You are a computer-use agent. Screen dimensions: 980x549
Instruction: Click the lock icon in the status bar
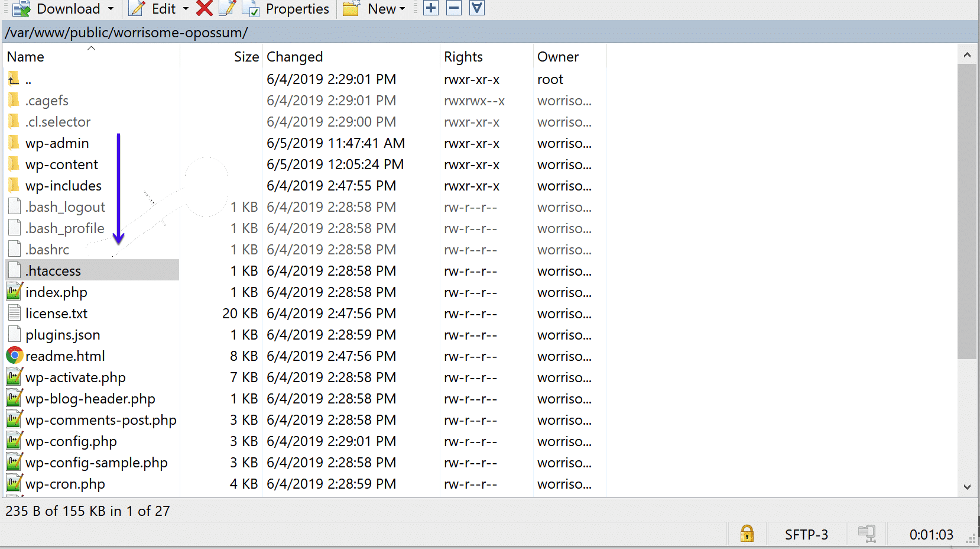[747, 534]
